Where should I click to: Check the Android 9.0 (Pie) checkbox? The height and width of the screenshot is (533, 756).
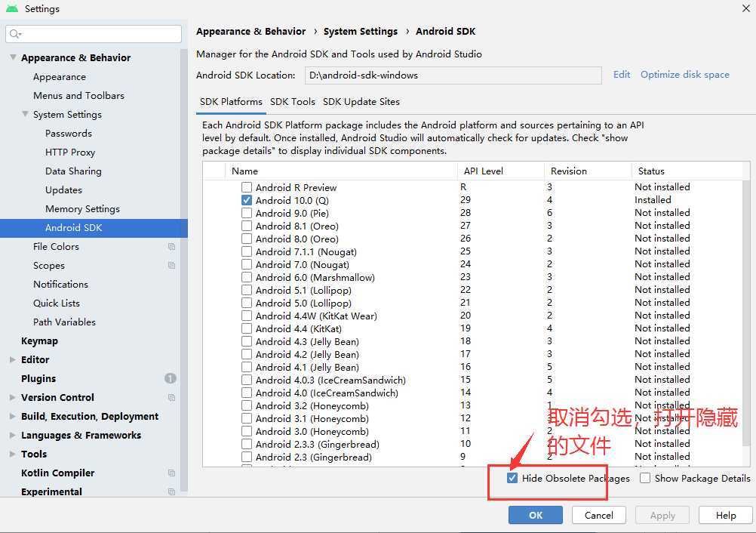[247, 213]
